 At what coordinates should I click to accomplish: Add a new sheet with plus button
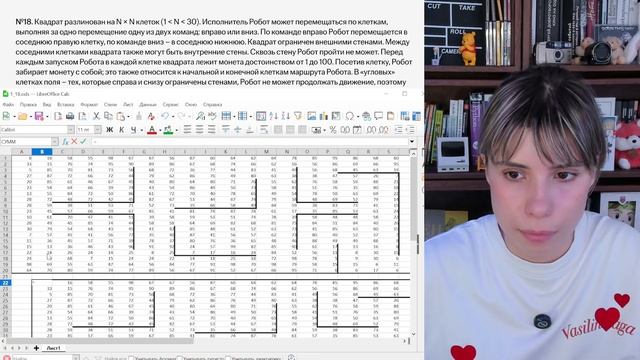(x=36, y=348)
